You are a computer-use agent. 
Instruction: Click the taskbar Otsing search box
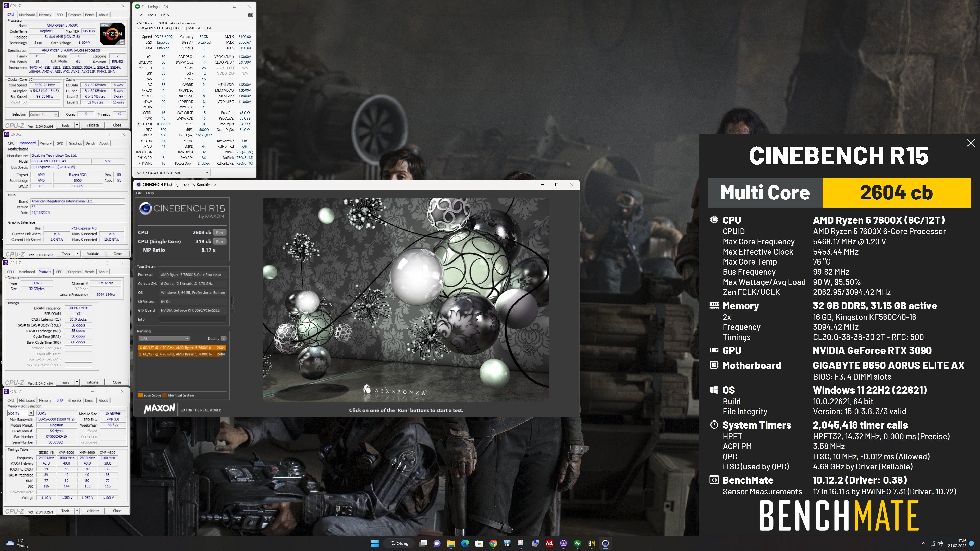pyautogui.click(x=399, y=543)
